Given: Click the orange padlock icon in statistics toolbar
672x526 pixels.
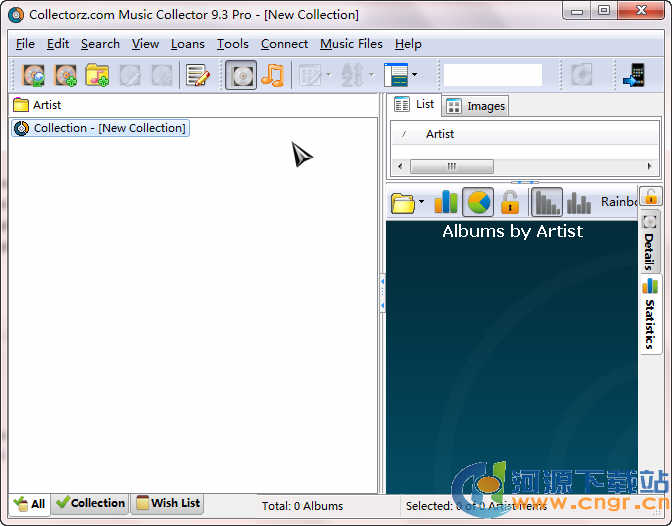Looking at the screenshot, I should pos(510,202).
